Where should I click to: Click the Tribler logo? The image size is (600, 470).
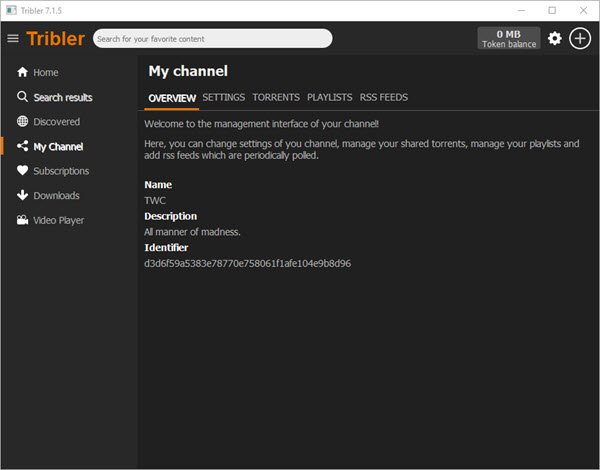(55, 39)
